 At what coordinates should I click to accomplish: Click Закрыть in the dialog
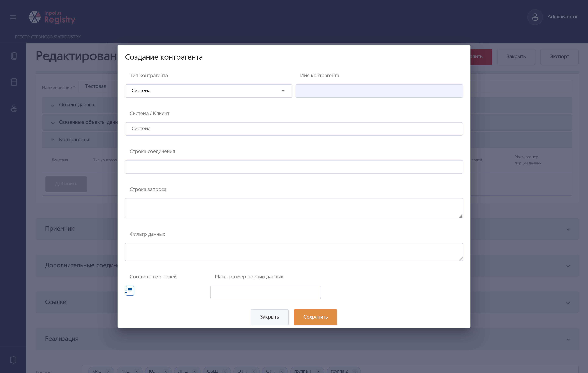269,317
